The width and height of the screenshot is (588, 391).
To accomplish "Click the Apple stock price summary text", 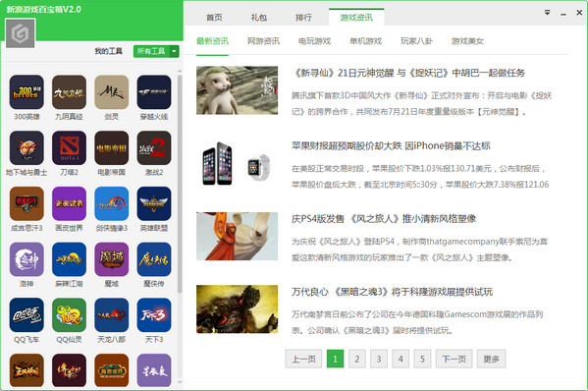I will click(420, 177).
